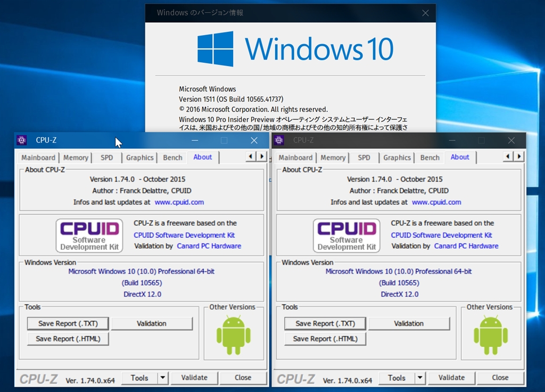Open Android version icon in right CPU-Z window

pos(491,335)
